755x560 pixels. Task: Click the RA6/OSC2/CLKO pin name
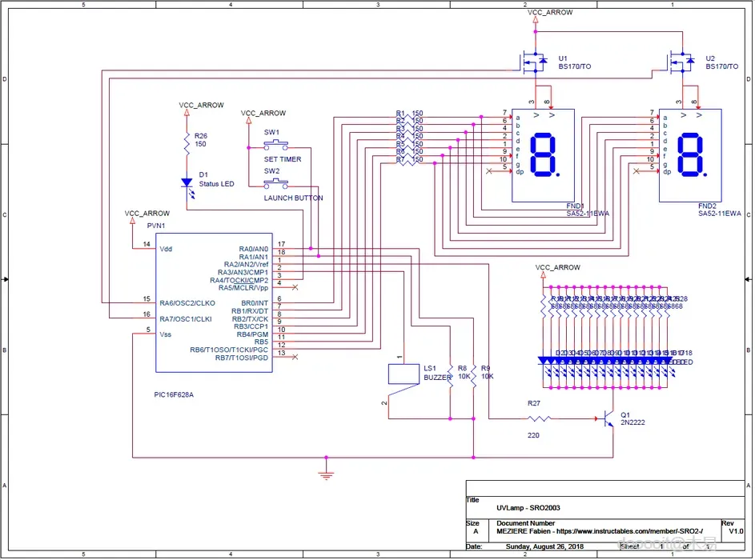(x=187, y=303)
